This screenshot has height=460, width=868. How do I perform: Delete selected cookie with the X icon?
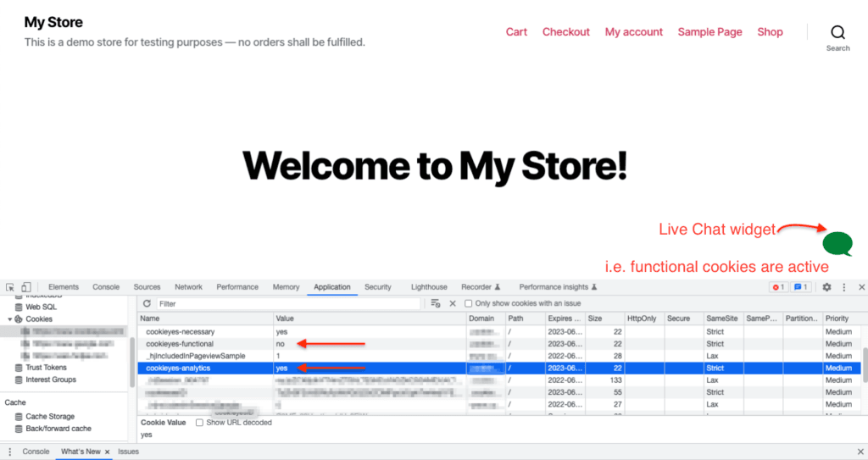point(453,303)
